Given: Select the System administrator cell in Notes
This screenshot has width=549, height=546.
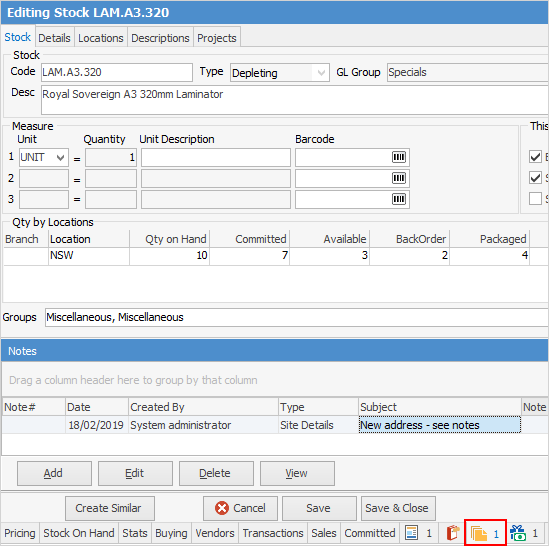Looking at the screenshot, I should [x=203, y=425].
